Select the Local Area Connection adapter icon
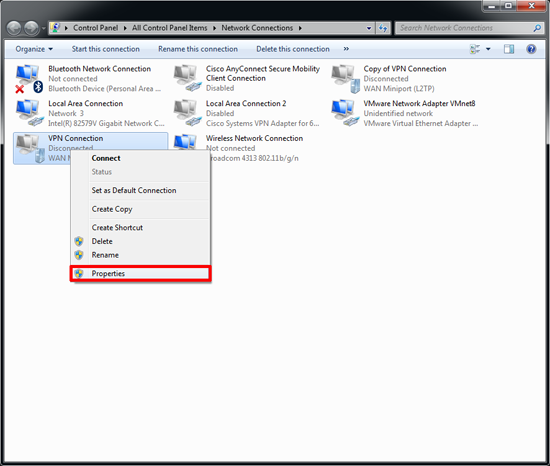550x466 pixels. coord(29,113)
